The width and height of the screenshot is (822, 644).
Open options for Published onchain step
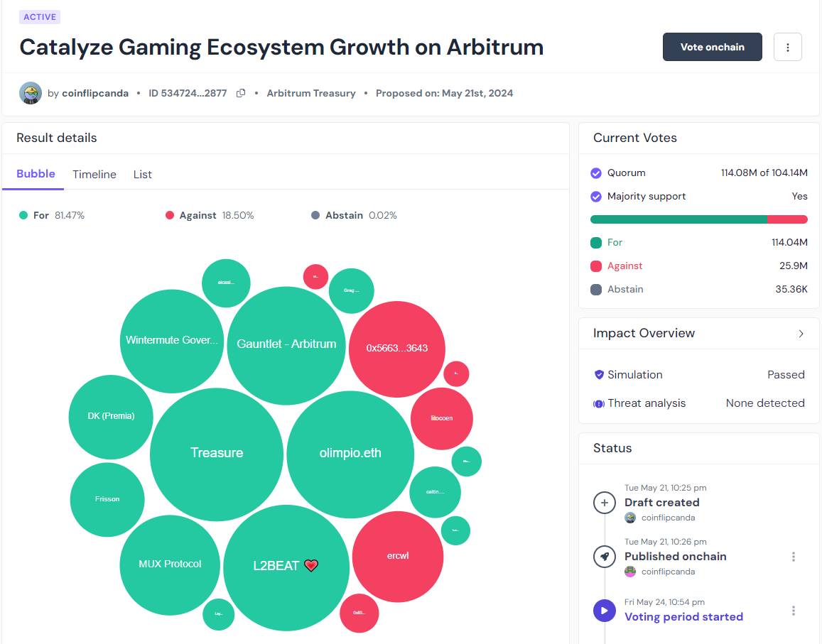click(793, 557)
